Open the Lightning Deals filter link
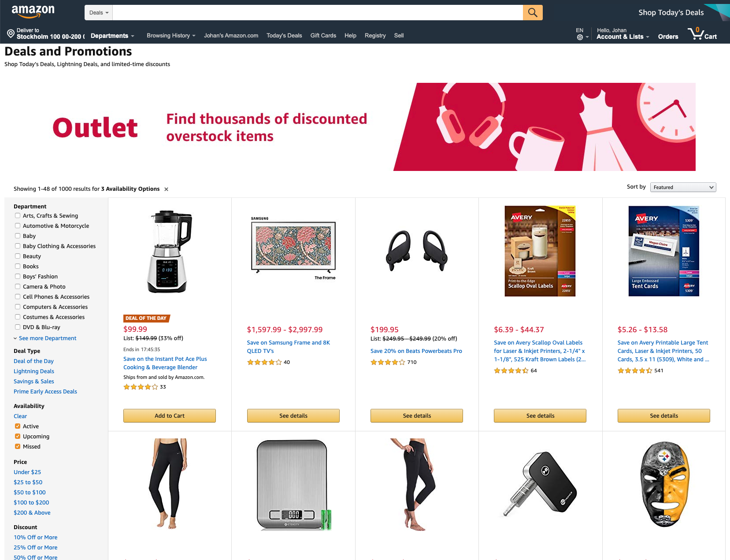The image size is (730, 560). (x=34, y=371)
